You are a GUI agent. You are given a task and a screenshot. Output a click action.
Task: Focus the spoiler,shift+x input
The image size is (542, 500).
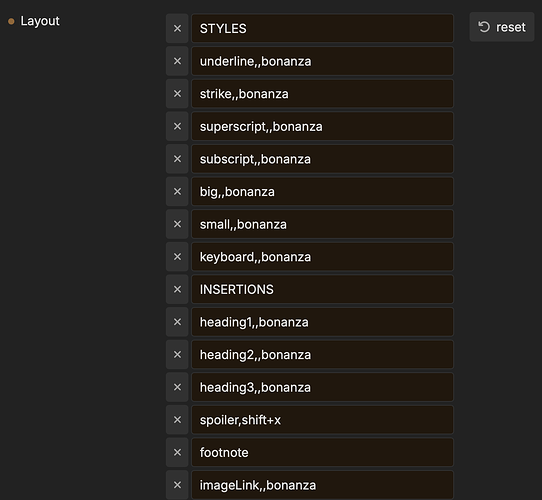323,420
